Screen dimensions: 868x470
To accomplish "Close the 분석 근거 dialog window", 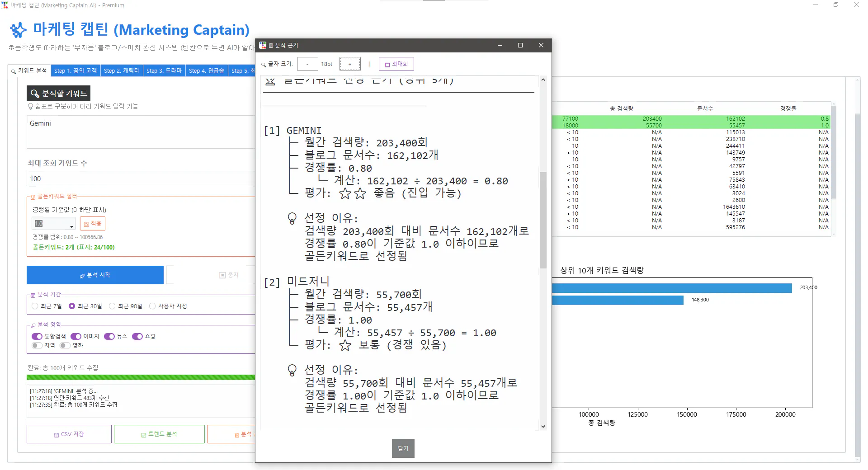I will (x=541, y=45).
